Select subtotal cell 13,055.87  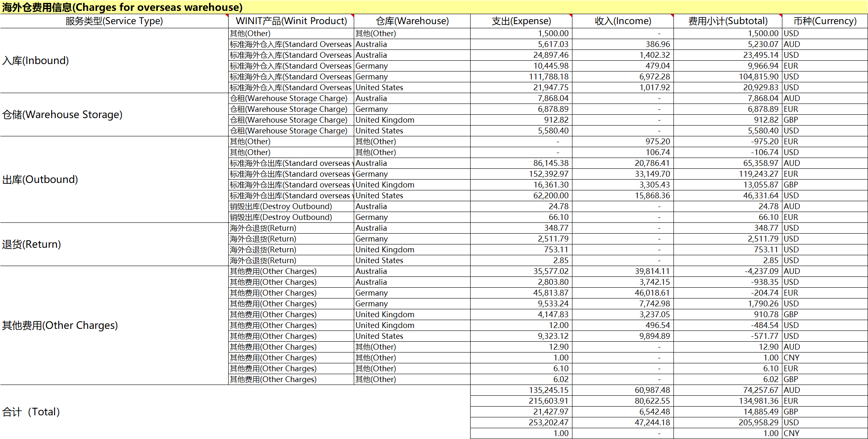point(728,185)
